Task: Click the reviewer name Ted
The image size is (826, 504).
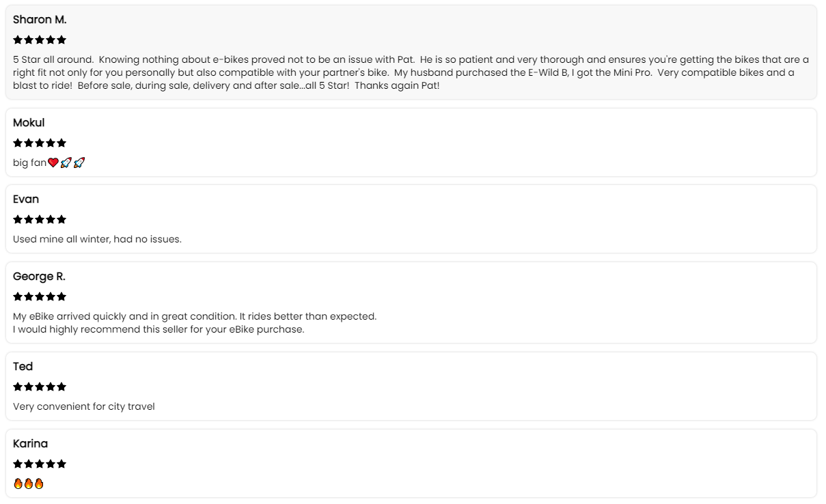Action: pyautogui.click(x=23, y=367)
